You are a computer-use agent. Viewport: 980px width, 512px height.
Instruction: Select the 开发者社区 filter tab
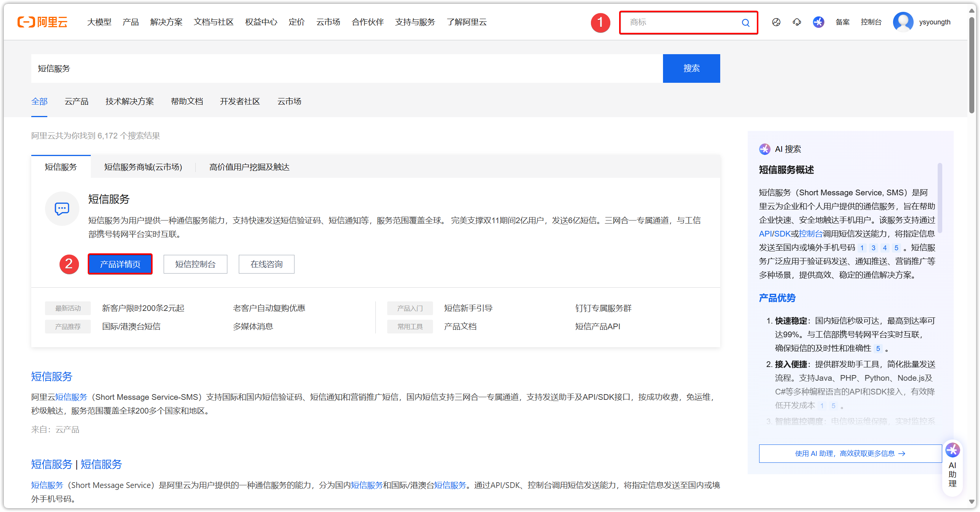click(x=240, y=101)
